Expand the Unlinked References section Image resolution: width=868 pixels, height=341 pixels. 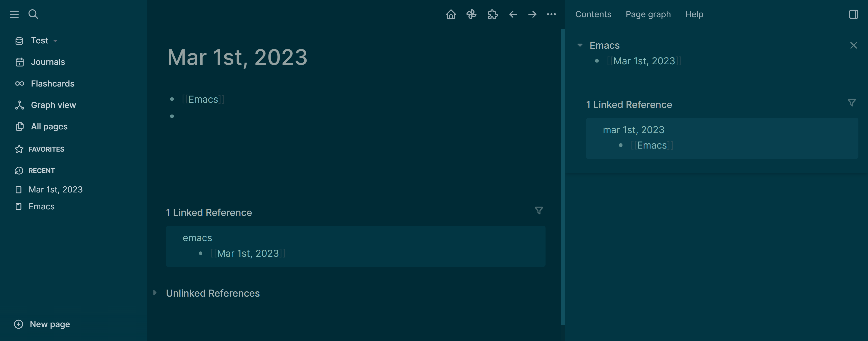(x=155, y=293)
